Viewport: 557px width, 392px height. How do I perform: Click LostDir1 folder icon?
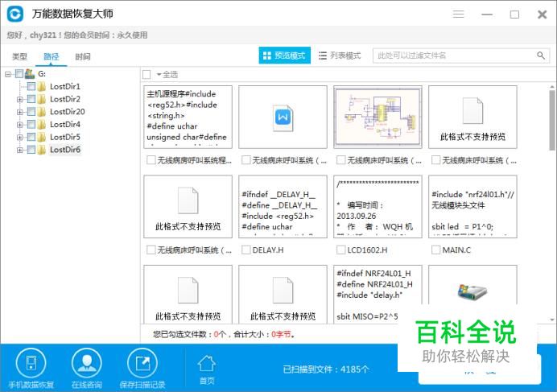tap(42, 86)
